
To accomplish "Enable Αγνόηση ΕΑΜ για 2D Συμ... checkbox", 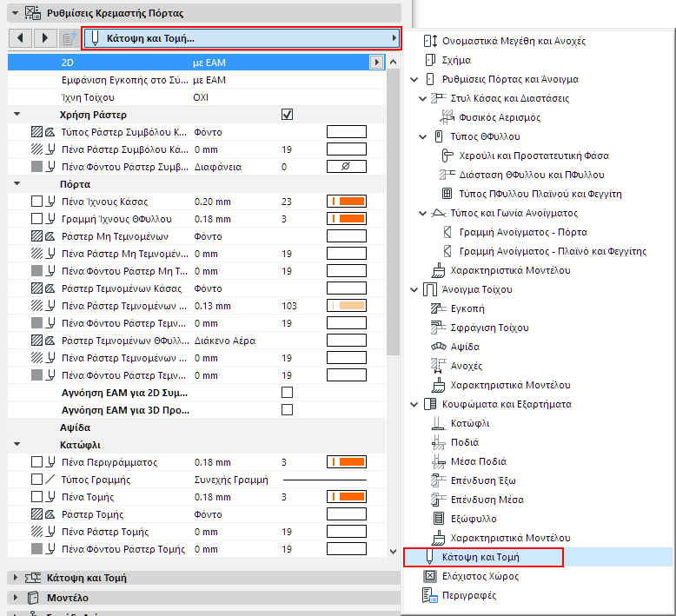I will (287, 392).
